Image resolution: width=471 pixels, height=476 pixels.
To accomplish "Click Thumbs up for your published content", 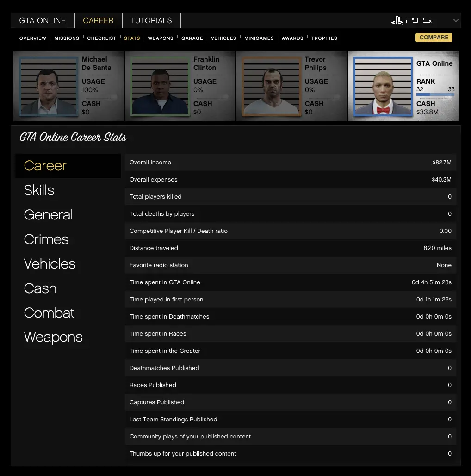I will pos(290,454).
